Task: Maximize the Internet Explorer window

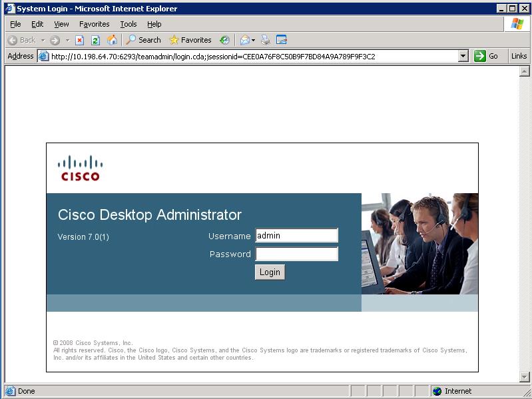Action: click(512, 9)
